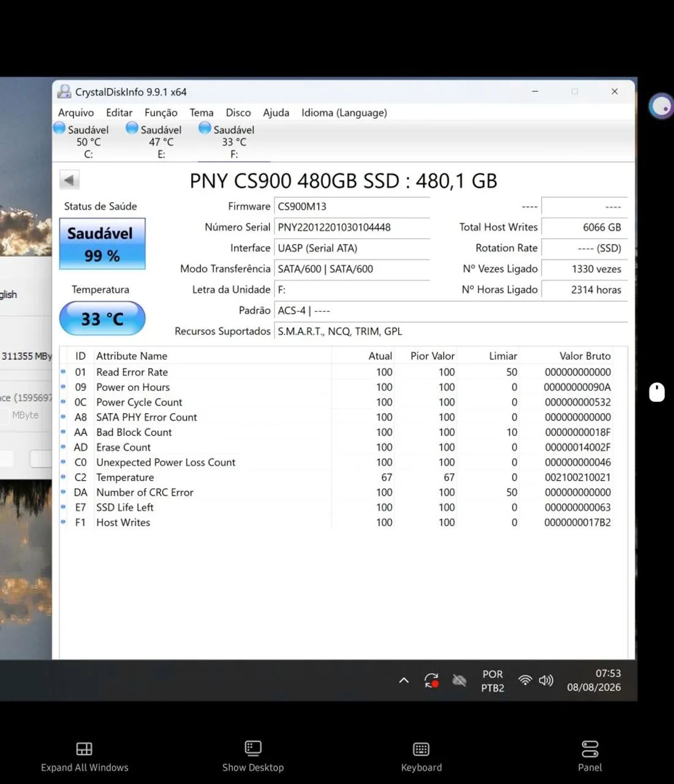
Task: Click the Pior Valor column header
Action: (x=433, y=356)
